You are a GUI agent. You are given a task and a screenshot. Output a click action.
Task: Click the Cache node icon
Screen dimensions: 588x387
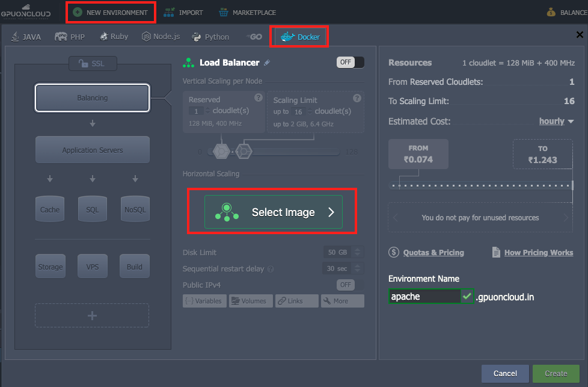tap(50, 209)
